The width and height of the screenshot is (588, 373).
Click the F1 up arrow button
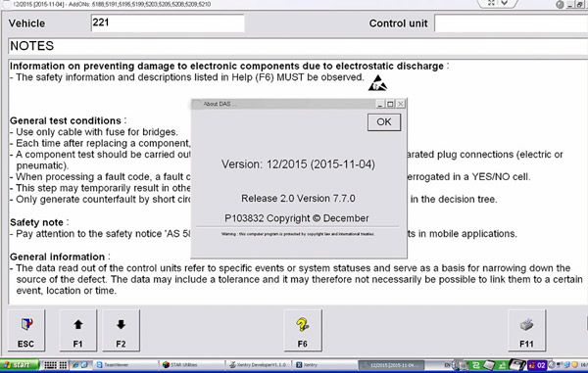[x=78, y=330]
